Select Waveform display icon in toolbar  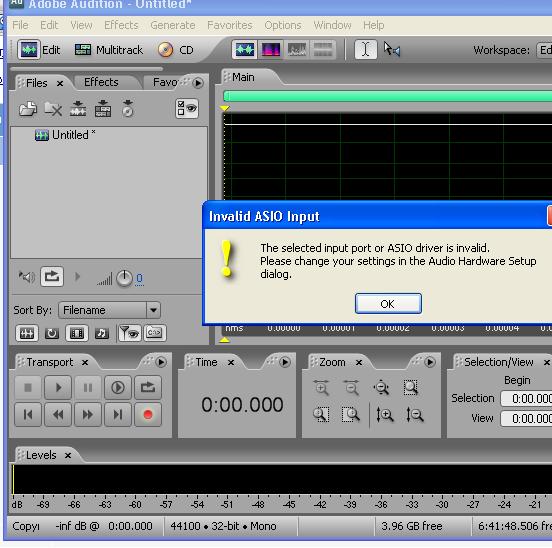pos(245,50)
